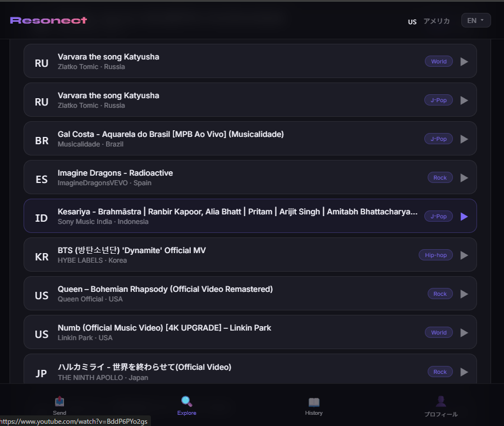Screen dimensions: 504x426
Task: Click Rock tag on Imagine Dragons row
Action: click(x=440, y=178)
